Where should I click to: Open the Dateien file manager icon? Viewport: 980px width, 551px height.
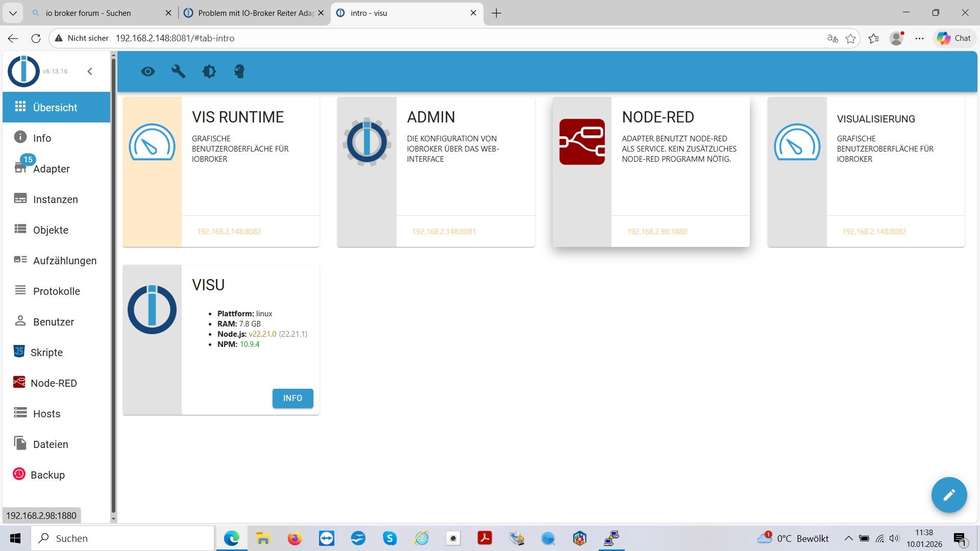click(x=19, y=444)
